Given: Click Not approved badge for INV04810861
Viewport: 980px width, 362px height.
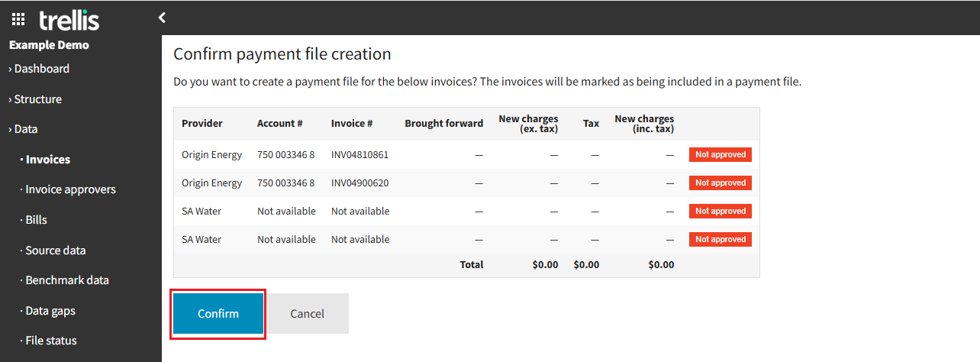Looking at the screenshot, I should tap(720, 154).
